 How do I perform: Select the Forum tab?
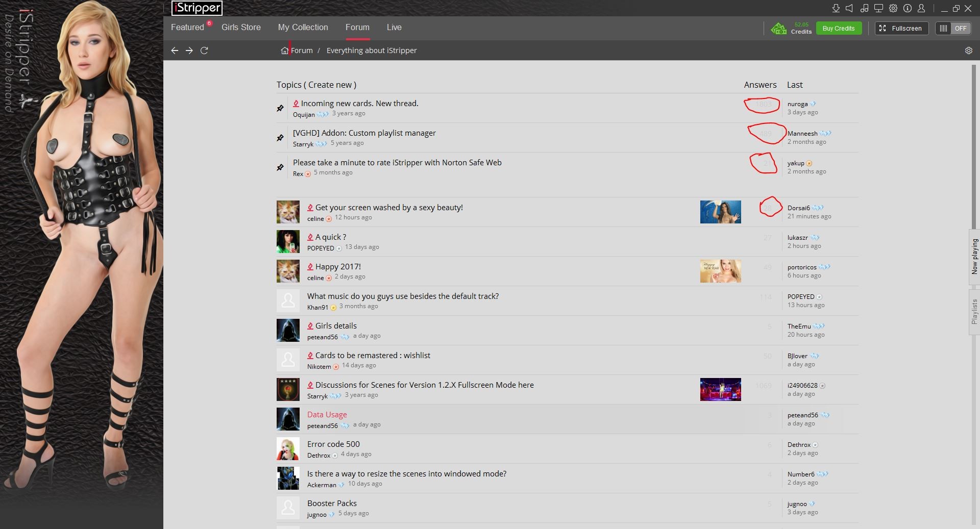[x=357, y=28]
